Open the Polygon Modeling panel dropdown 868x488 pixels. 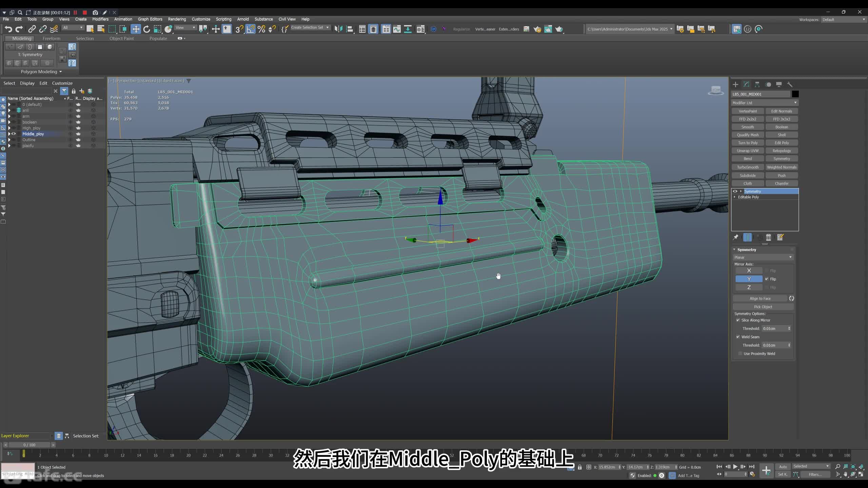pyautogui.click(x=41, y=72)
